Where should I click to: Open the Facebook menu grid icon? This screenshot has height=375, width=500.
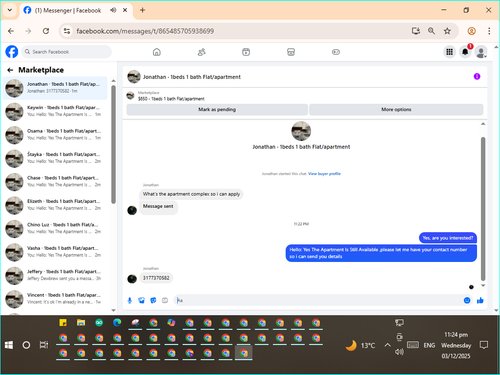coord(449,52)
